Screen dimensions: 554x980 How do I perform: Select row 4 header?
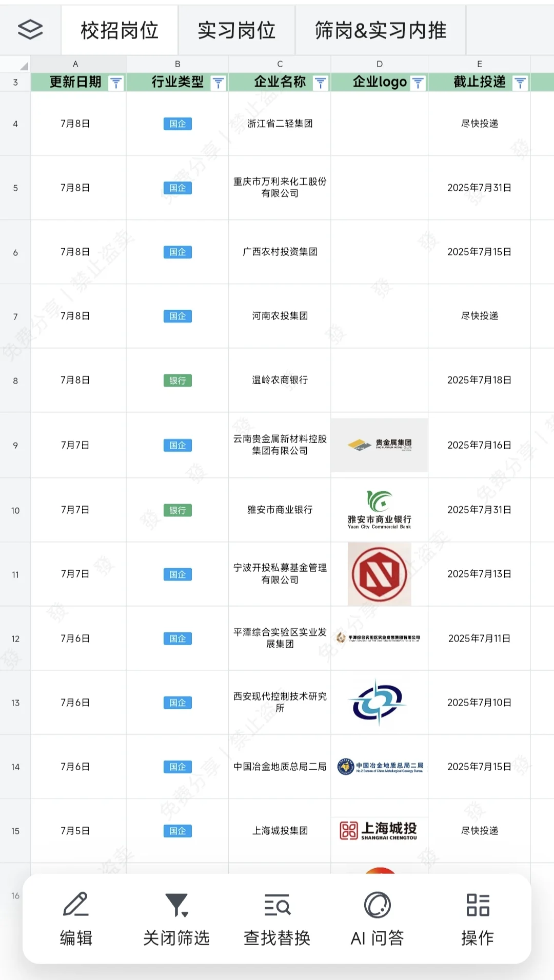pos(15,124)
